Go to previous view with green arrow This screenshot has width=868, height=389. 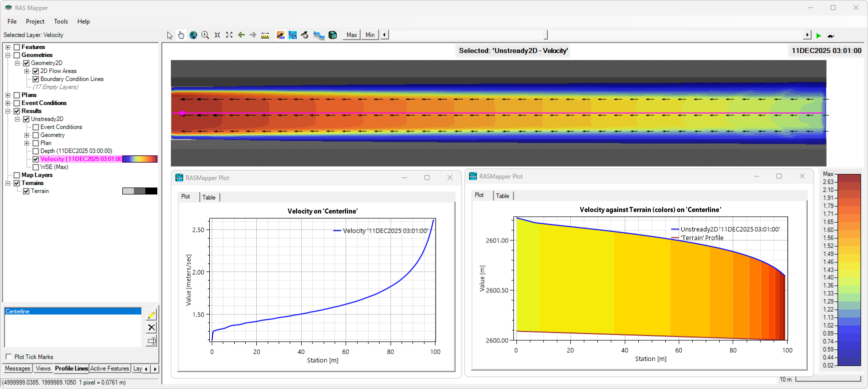pos(241,35)
